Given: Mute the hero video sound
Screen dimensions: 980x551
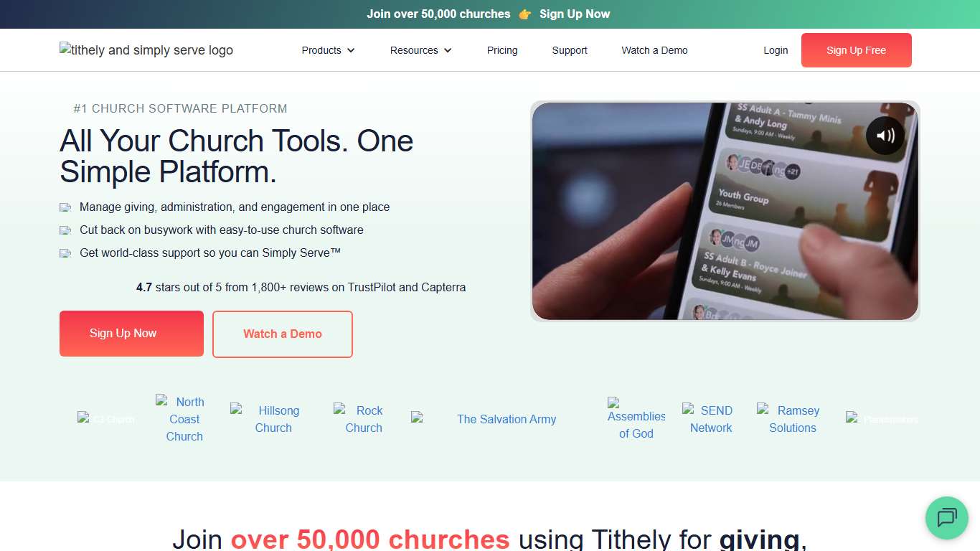Looking at the screenshot, I should click(x=885, y=135).
